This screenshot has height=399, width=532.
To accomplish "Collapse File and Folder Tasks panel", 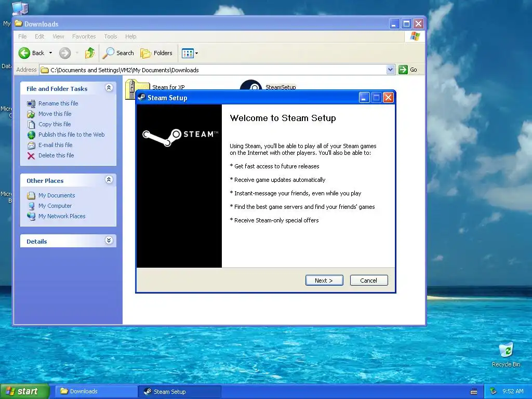I will [109, 88].
